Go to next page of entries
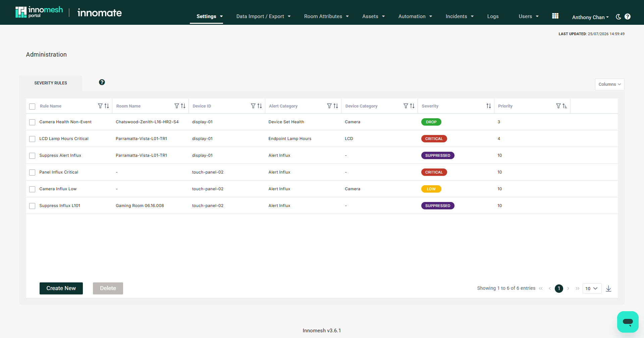Viewport: 644px width, 338px height. click(568, 288)
